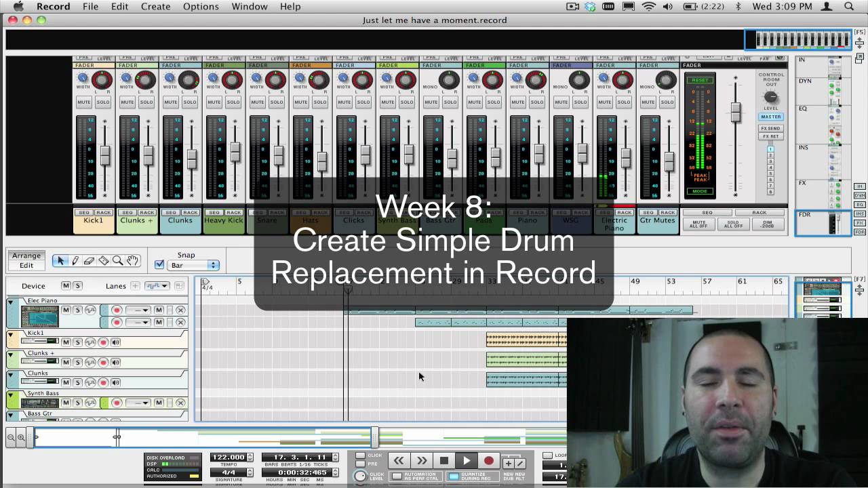This screenshot has height=488, width=868.
Task: Collapse the Clunks + track
Action: 10,354
